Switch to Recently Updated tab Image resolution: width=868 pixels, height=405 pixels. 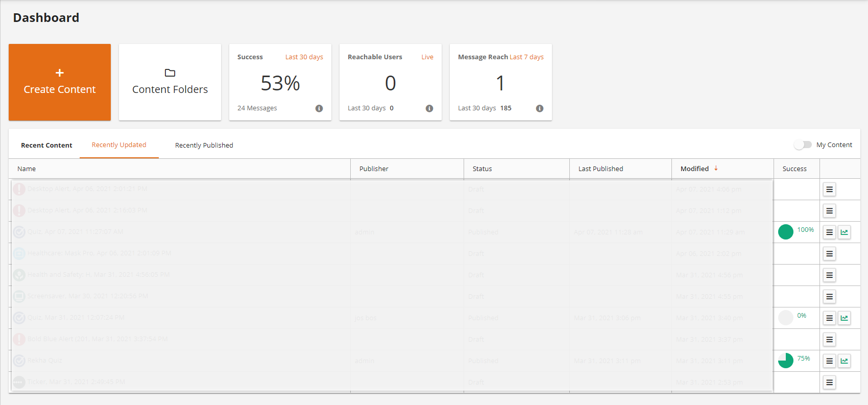(x=119, y=145)
